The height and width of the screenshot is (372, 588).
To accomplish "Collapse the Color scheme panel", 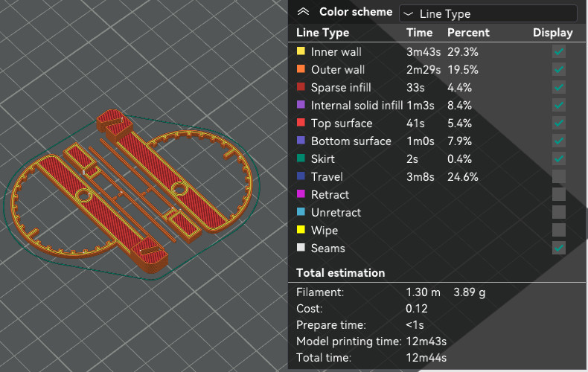I will tap(302, 12).
